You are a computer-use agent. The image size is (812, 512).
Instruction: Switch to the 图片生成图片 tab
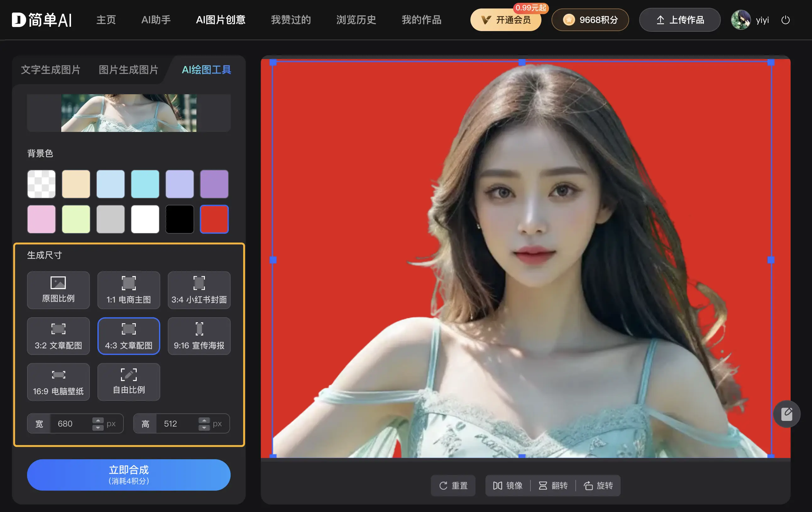coord(129,70)
